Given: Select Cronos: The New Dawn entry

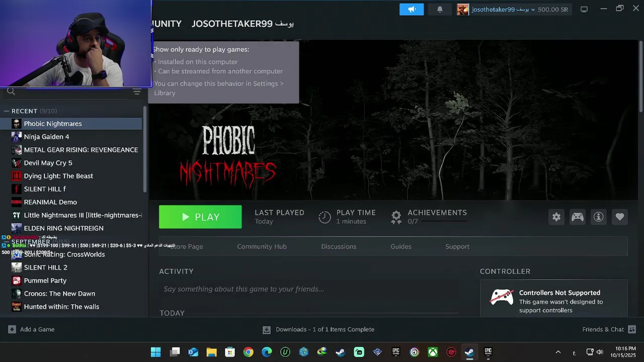Looking at the screenshot, I should (71, 294).
